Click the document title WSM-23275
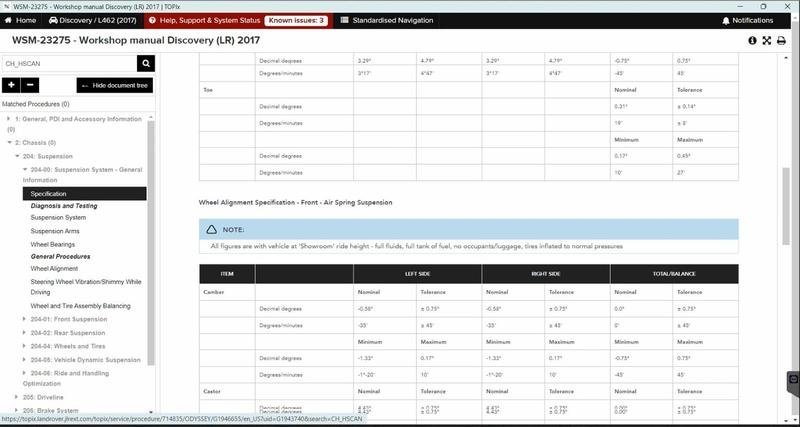 (x=136, y=40)
